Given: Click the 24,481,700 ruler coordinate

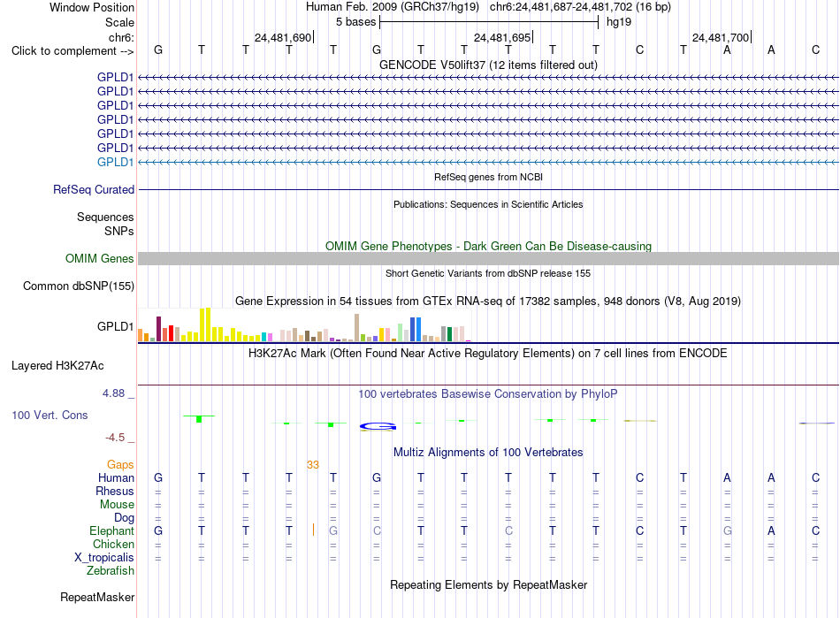Looking at the screenshot, I should pyautogui.click(x=721, y=37).
